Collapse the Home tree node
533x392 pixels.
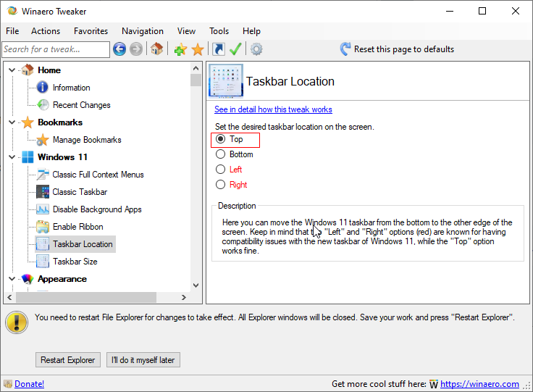click(x=12, y=70)
